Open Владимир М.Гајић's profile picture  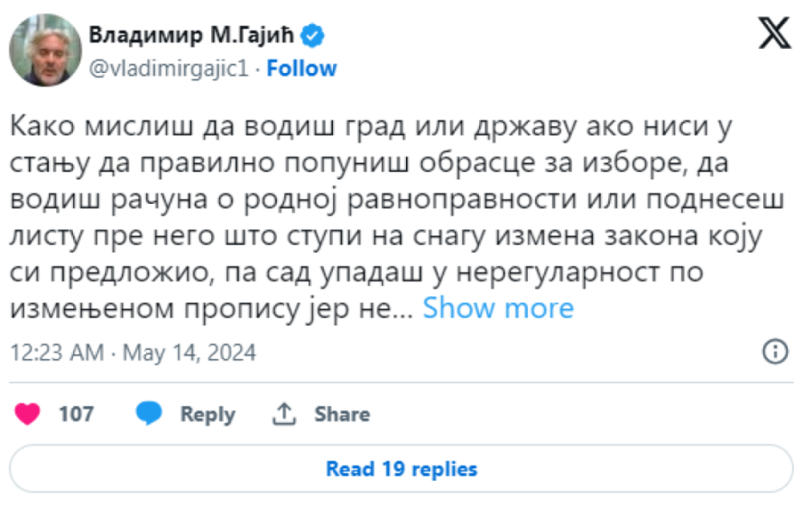[44, 50]
